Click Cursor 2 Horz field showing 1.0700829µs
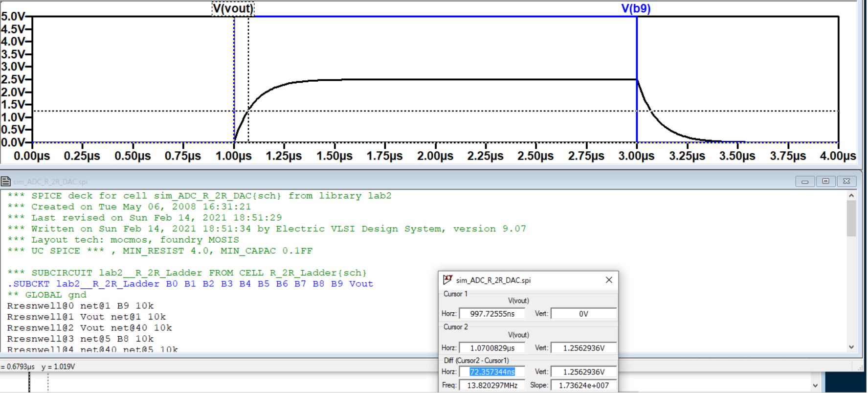 pyautogui.click(x=492, y=348)
